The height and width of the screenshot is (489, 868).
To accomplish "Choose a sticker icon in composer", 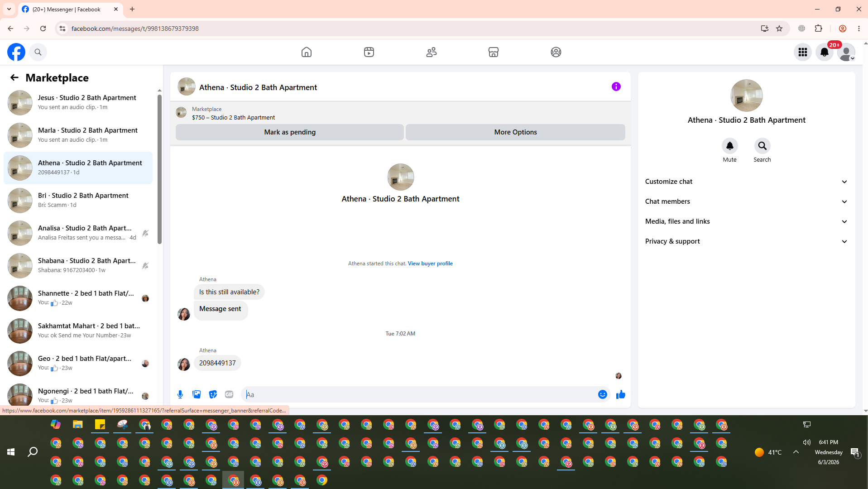I will [x=213, y=394].
